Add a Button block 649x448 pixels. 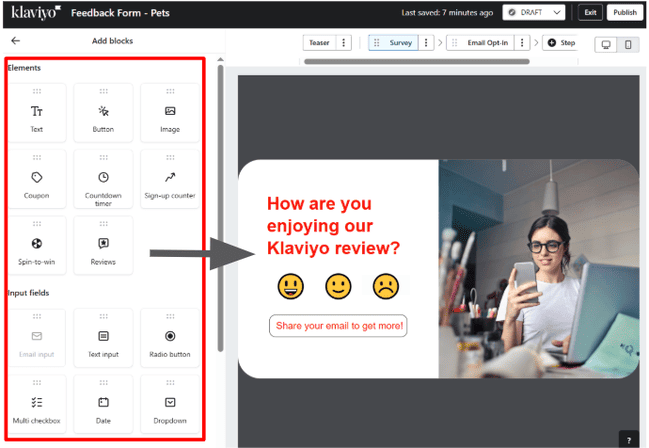point(104,114)
